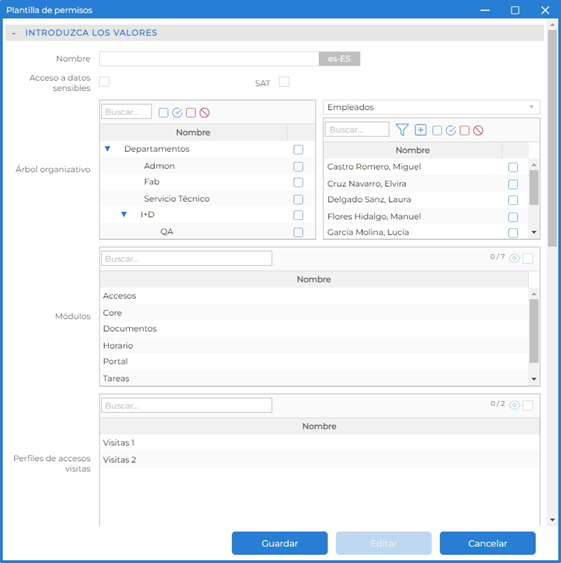
Task: Click red prohibit icon in employees toolbar
Action: click(x=478, y=130)
